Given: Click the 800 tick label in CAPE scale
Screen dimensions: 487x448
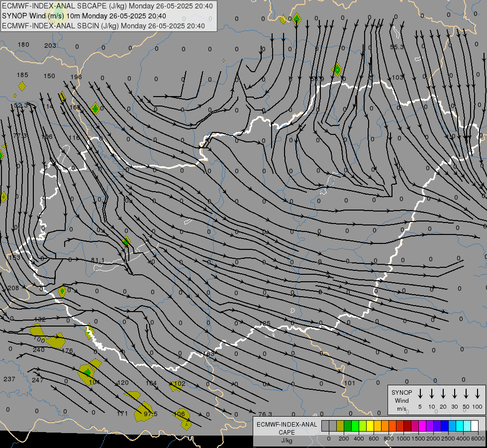Looking at the screenshot, I should pyautogui.click(x=389, y=439).
